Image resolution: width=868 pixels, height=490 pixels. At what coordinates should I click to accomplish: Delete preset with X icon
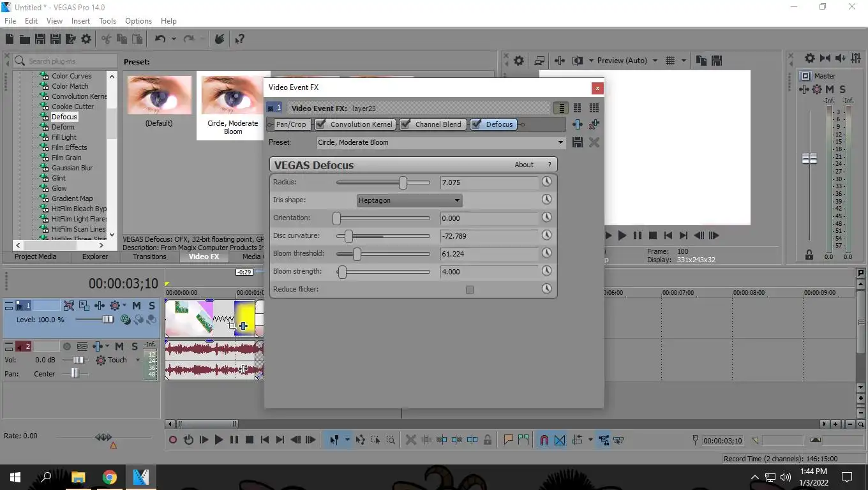(594, 142)
